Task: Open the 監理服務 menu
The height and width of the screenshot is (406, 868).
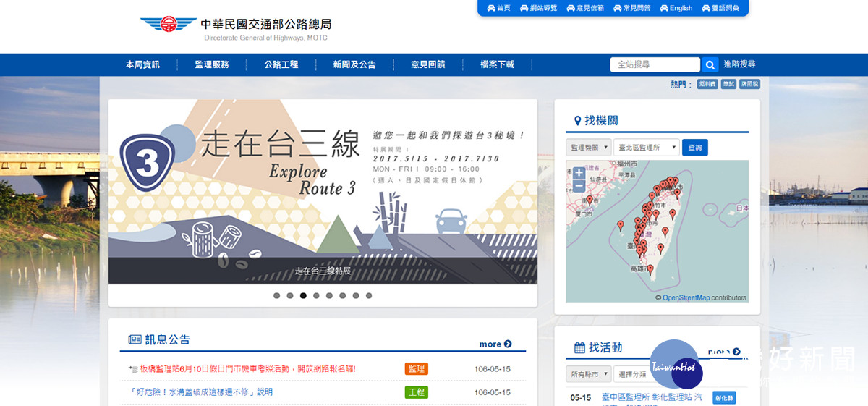Action: click(212, 64)
